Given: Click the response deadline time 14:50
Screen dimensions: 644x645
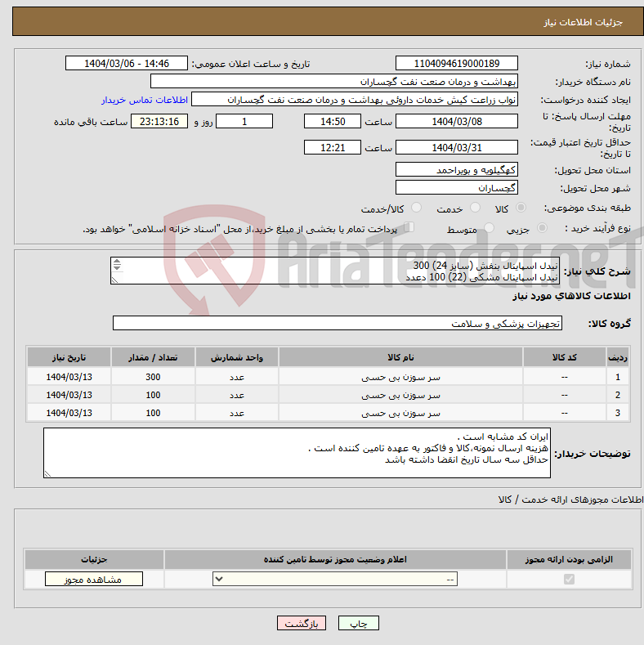Looking at the screenshot, I should point(333,121).
